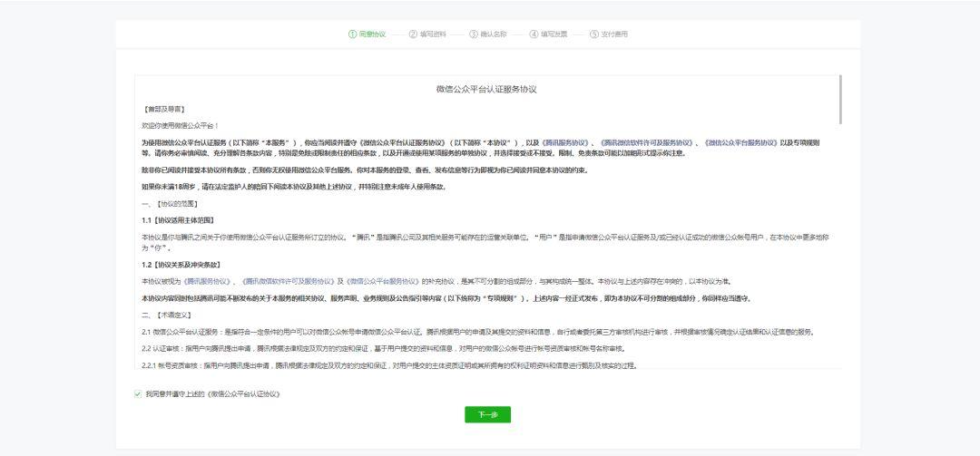The image size is (980, 456).
Task: Open 《腾讯微信软件许可及服务协议》 link in intro paragraph
Action: pyautogui.click(x=646, y=143)
